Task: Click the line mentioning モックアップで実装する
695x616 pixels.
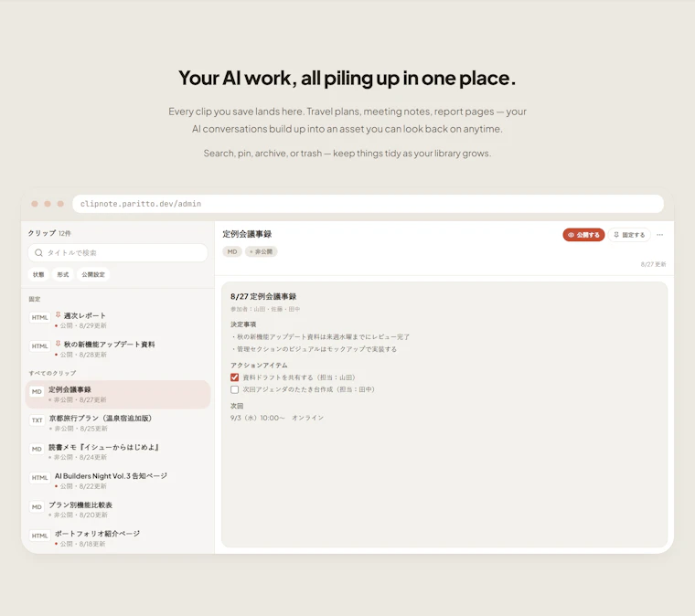Action: (315, 349)
